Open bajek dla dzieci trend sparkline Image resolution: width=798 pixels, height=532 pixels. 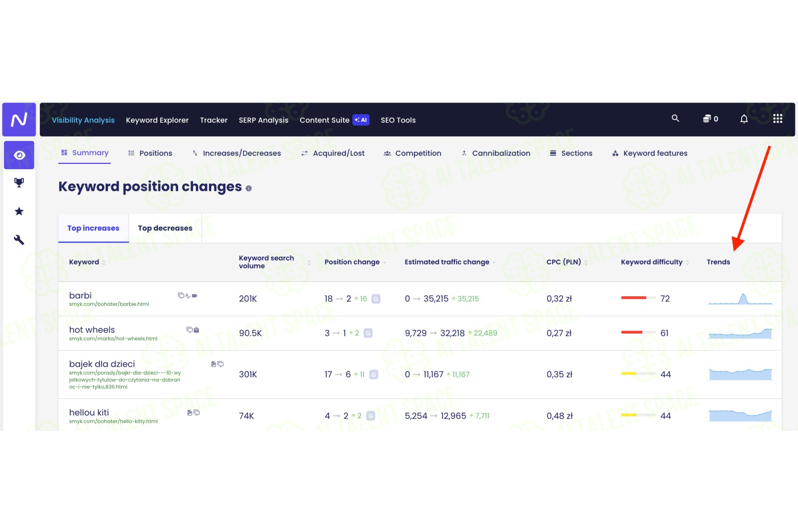coord(740,374)
